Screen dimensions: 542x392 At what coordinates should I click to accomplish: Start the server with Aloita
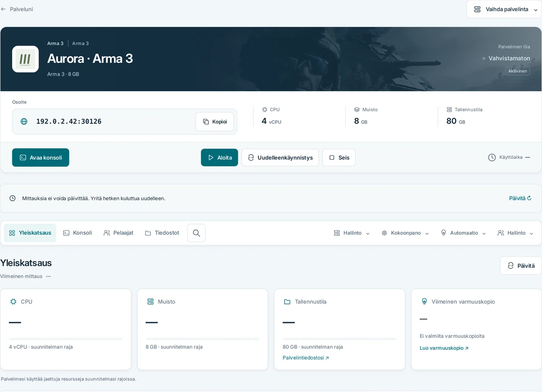click(219, 157)
